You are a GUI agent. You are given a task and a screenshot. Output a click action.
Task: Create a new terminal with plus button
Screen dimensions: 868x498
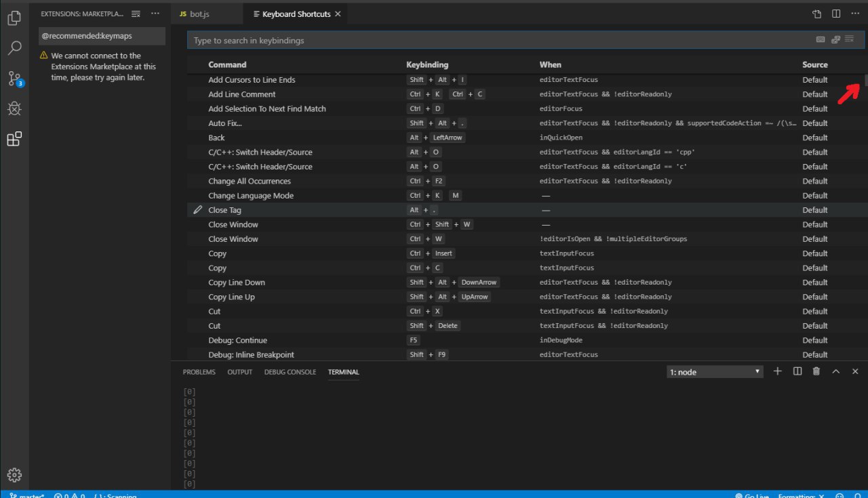[778, 371]
